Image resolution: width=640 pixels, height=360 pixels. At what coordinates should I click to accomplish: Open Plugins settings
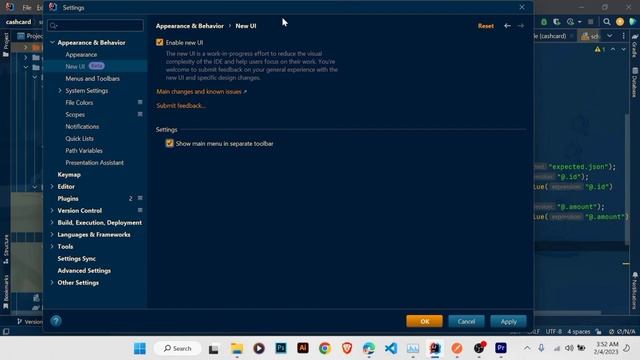click(x=68, y=198)
